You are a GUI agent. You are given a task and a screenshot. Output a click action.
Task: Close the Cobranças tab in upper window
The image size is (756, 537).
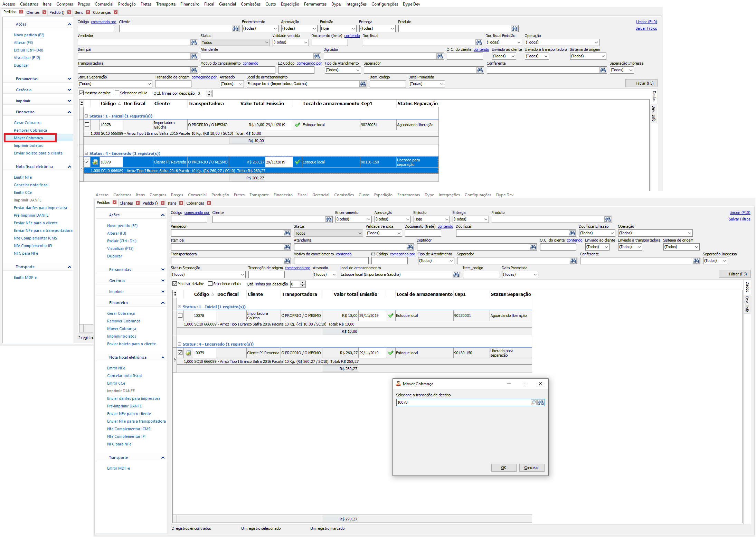115,12
